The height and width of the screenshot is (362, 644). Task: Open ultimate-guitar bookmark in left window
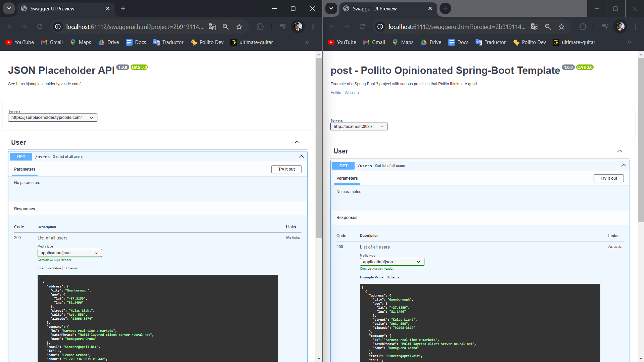(251, 42)
